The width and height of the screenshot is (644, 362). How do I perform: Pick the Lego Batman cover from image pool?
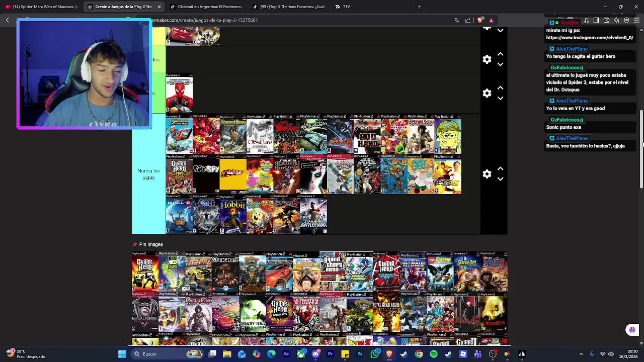tap(440, 272)
